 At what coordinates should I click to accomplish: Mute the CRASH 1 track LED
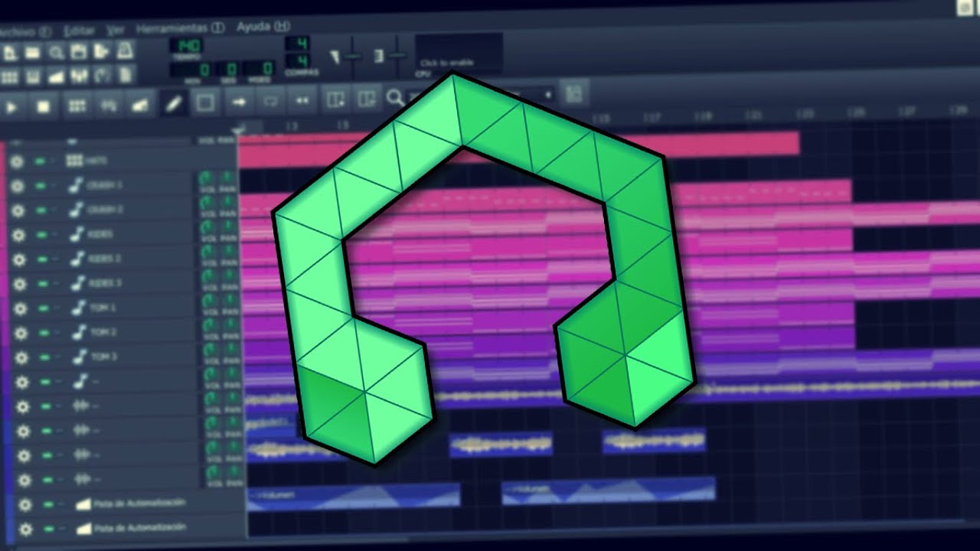39,186
